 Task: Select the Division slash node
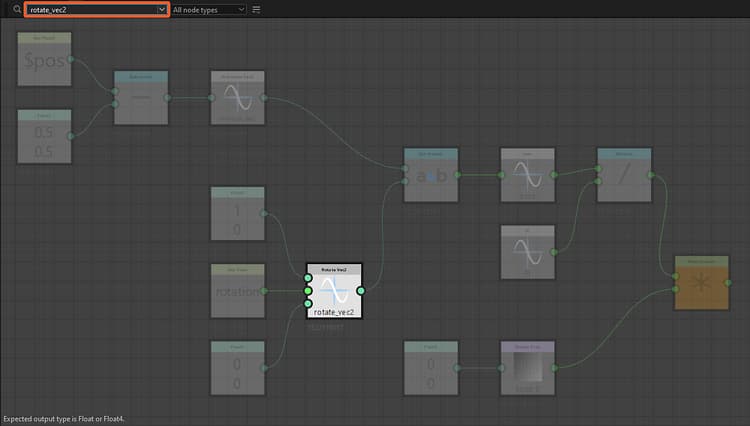pos(624,175)
